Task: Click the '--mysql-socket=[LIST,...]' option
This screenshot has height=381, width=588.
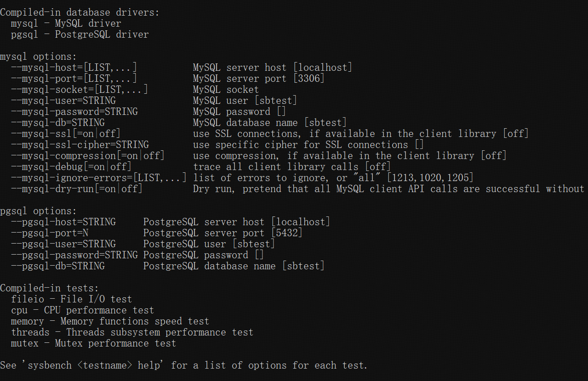Action: tap(79, 90)
